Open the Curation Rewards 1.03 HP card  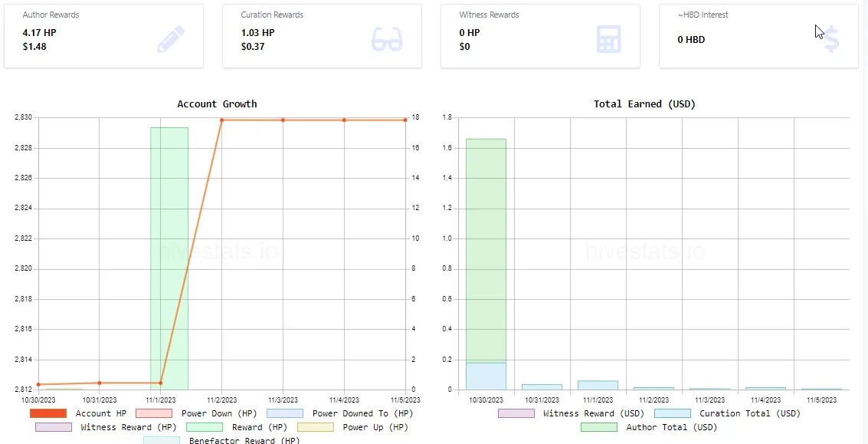tap(322, 36)
